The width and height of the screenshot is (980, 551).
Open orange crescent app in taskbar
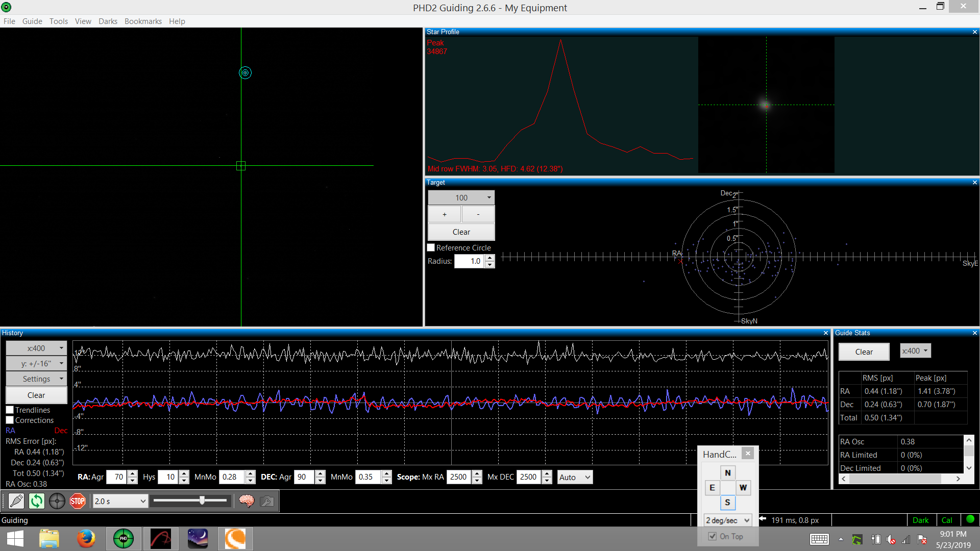tap(235, 539)
